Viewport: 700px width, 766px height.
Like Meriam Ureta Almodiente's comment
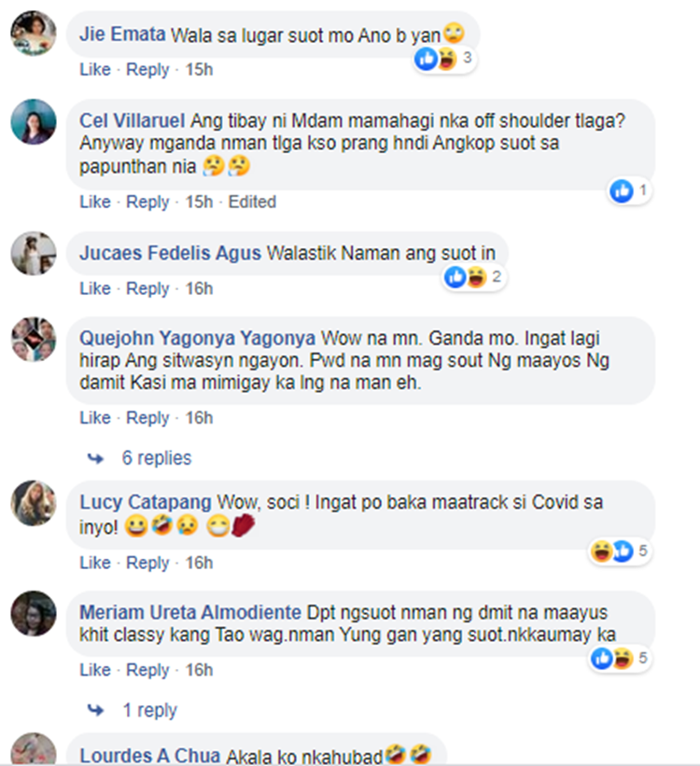click(95, 670)
